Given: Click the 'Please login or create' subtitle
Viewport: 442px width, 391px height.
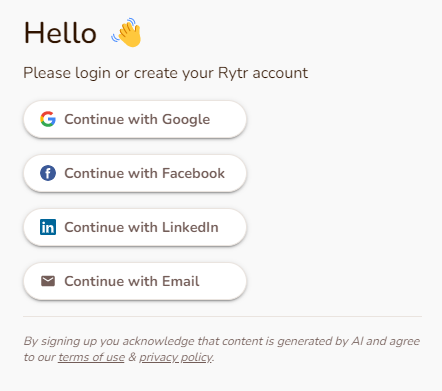Looking at the screenshot, I should click(166, 73).
